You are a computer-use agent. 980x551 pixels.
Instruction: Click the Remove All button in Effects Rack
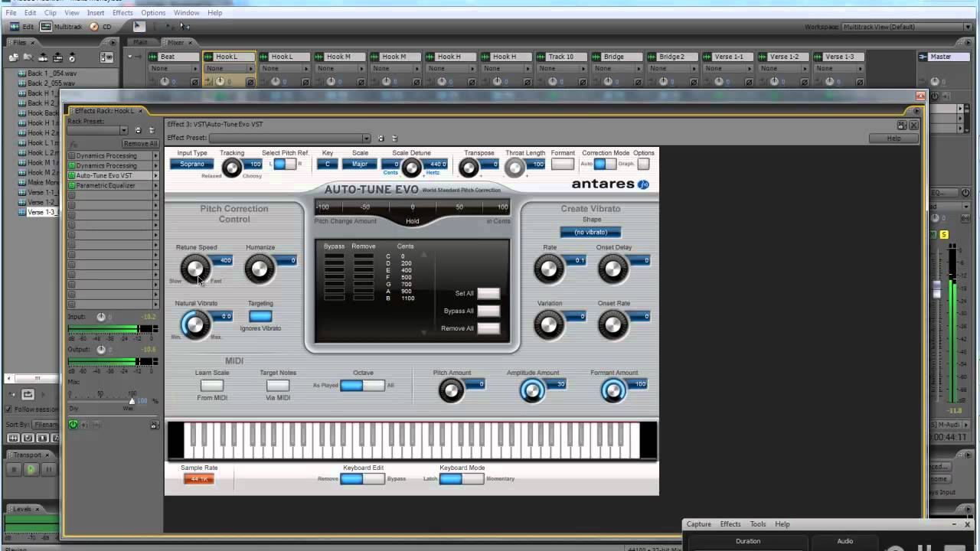pos(140,144)
